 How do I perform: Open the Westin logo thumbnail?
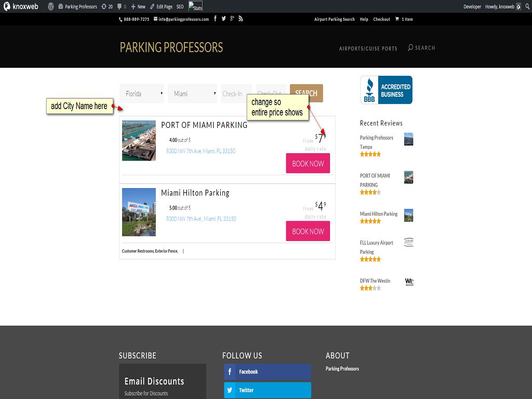[x=409, y=282]
